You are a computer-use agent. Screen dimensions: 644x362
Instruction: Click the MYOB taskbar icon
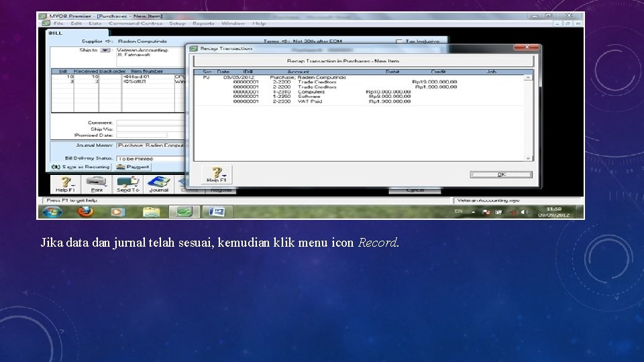[x=184, y=212]
